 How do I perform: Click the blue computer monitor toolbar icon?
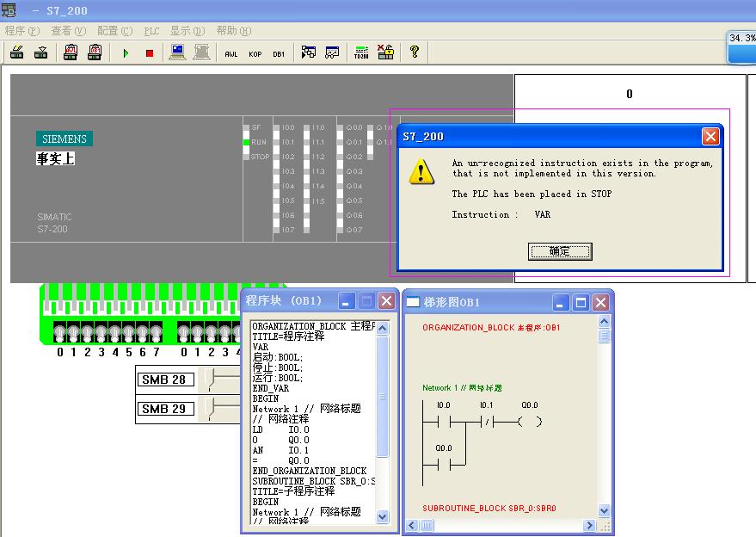(x=178, y=52)
